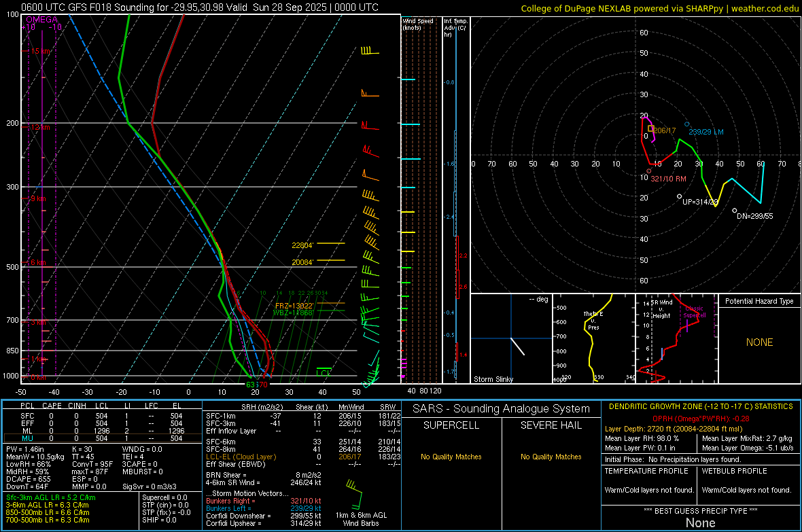Click 'Initial Phase: No Precipitation layers found.'
The width and height of the screenshot is (802, 532).
[673, 459]
